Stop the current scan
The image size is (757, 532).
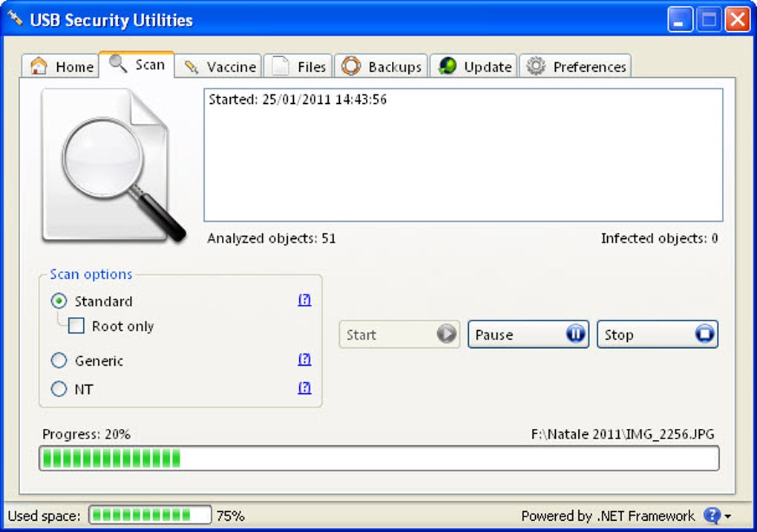pos(657,334)
